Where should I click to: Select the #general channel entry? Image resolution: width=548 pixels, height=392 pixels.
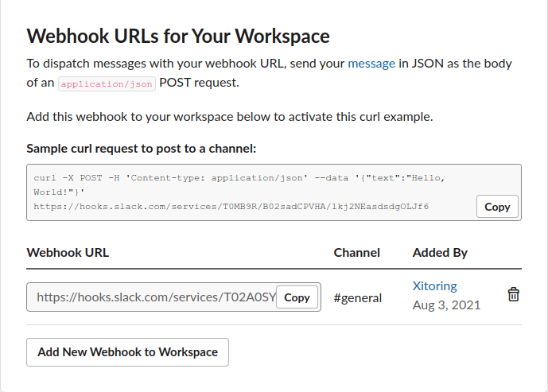point(358,298)
